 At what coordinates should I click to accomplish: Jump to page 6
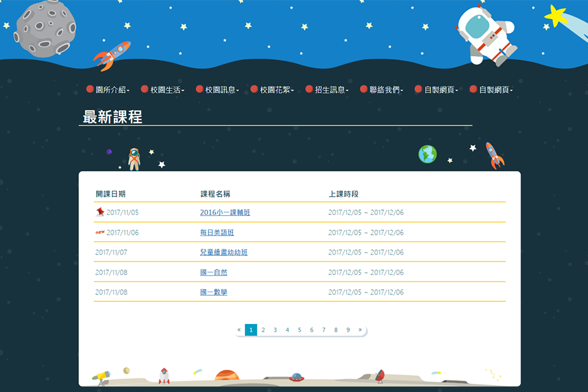312,330
